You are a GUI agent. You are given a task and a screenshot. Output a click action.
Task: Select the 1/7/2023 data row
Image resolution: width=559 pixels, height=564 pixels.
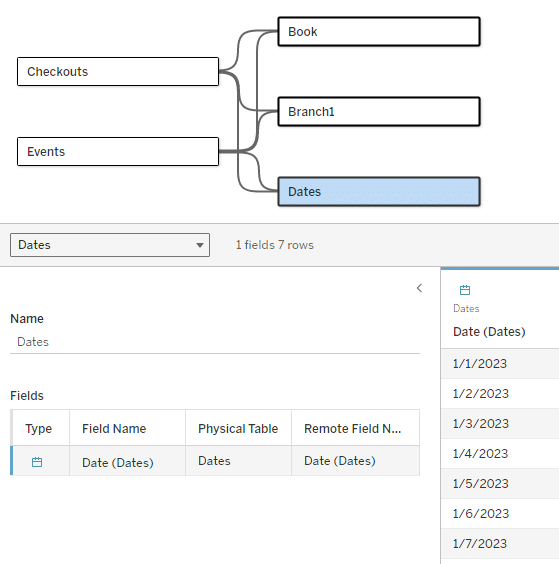click(500, 543)
